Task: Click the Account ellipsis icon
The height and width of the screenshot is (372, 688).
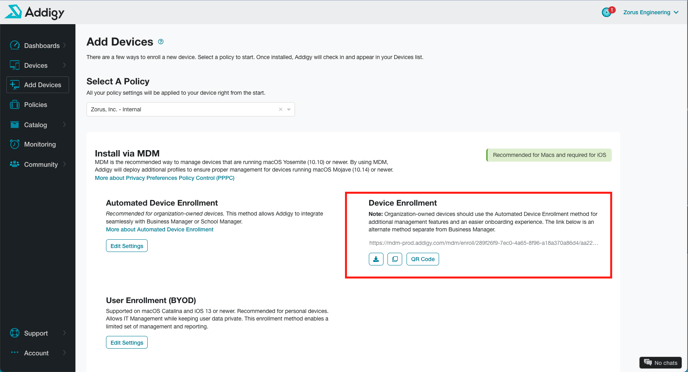Action: point(14,352)
